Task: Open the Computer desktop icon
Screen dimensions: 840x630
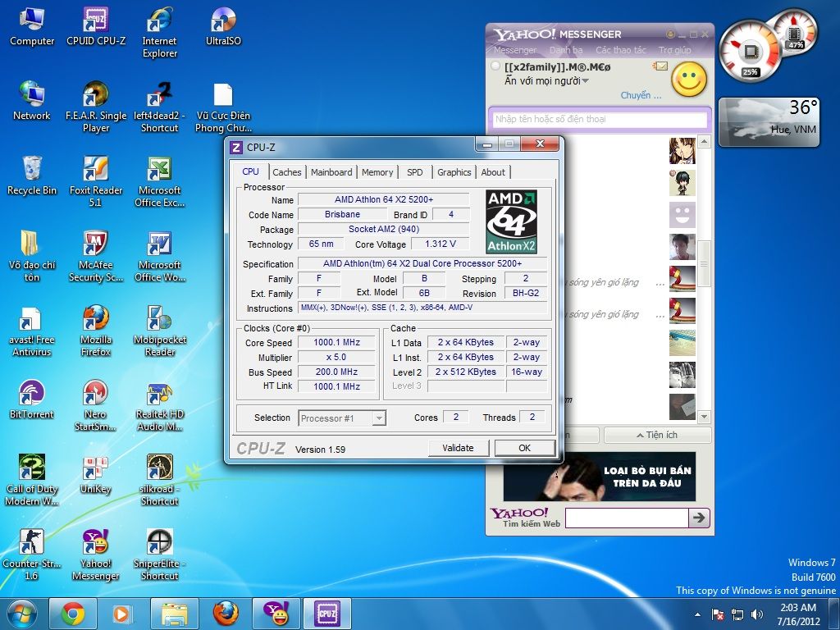Action: (32, 25)
